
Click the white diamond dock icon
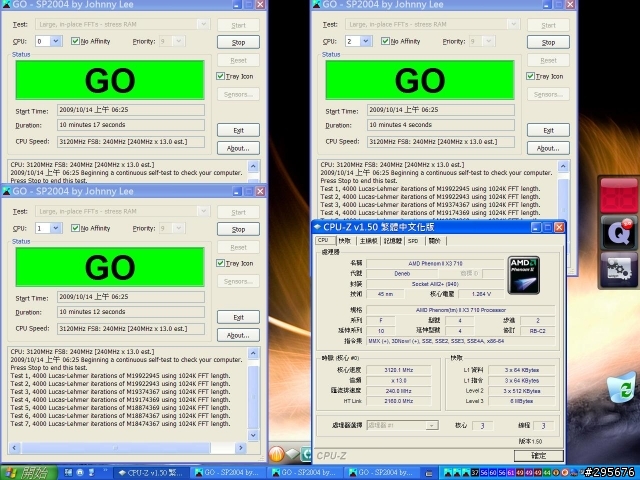pyautogui.click(x=293, y=454)
